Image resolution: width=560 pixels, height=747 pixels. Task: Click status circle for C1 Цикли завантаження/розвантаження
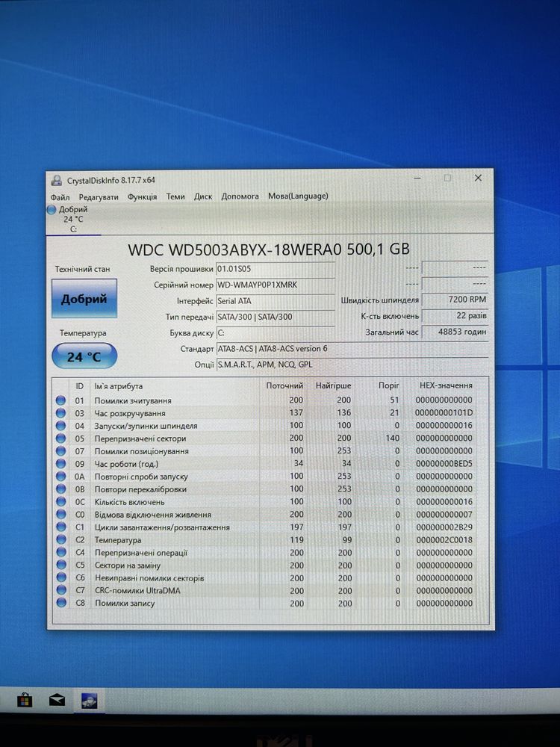[x=60, y=527]
